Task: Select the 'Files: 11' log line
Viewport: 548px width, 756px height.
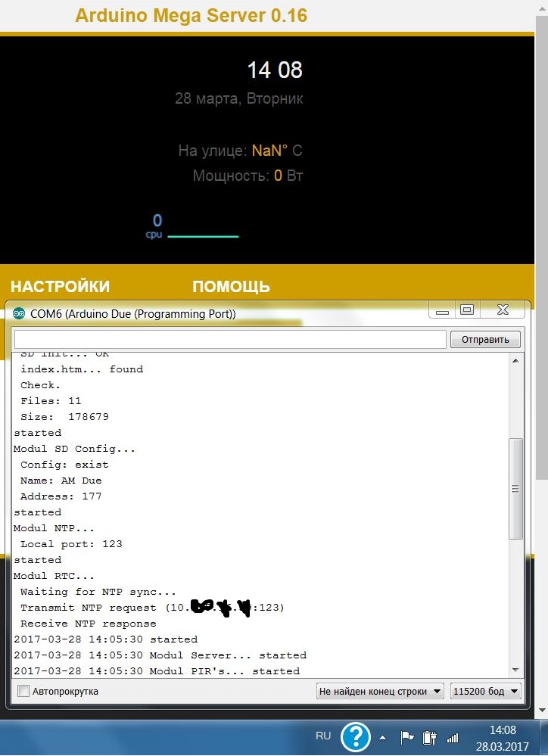Action: [x=51, y=401]
